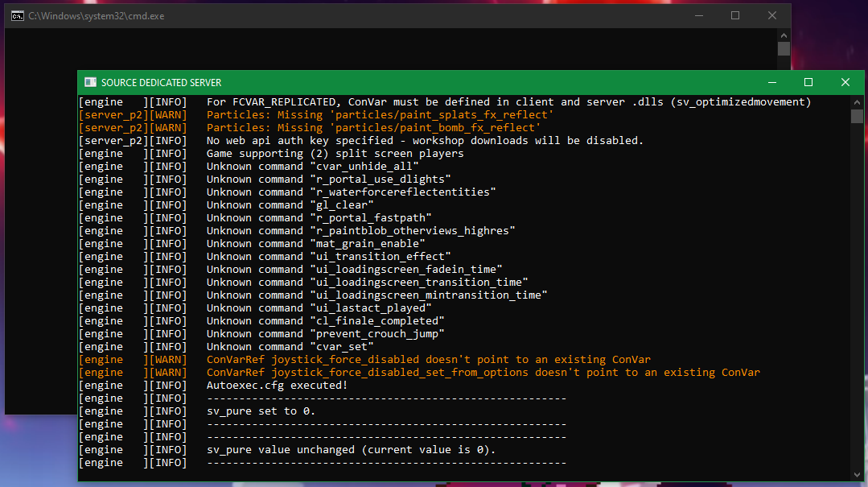Viewport: 868px width, 487px height.
Task: Click the Source Dedicated Server window icon
Action: coord(90,83)
